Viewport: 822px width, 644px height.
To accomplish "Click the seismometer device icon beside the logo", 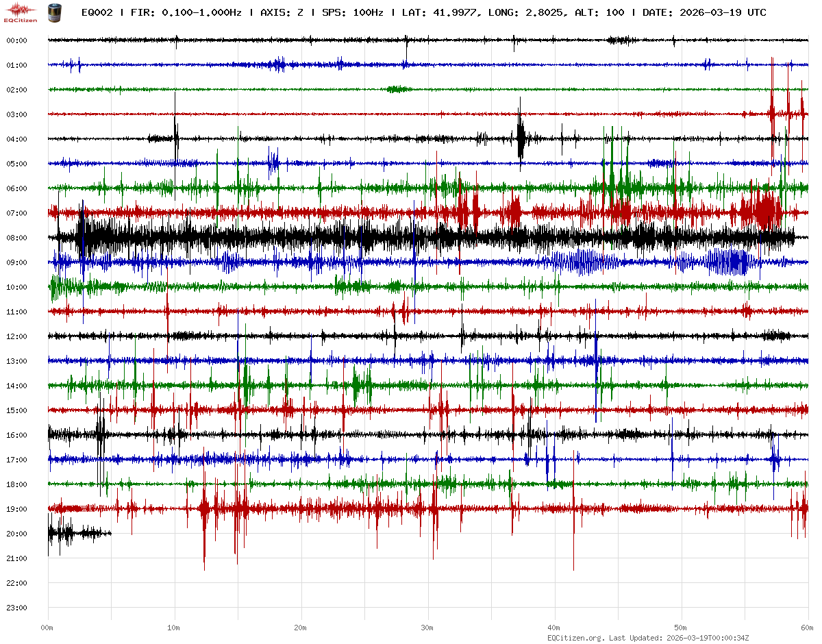I will click(53, 12).
